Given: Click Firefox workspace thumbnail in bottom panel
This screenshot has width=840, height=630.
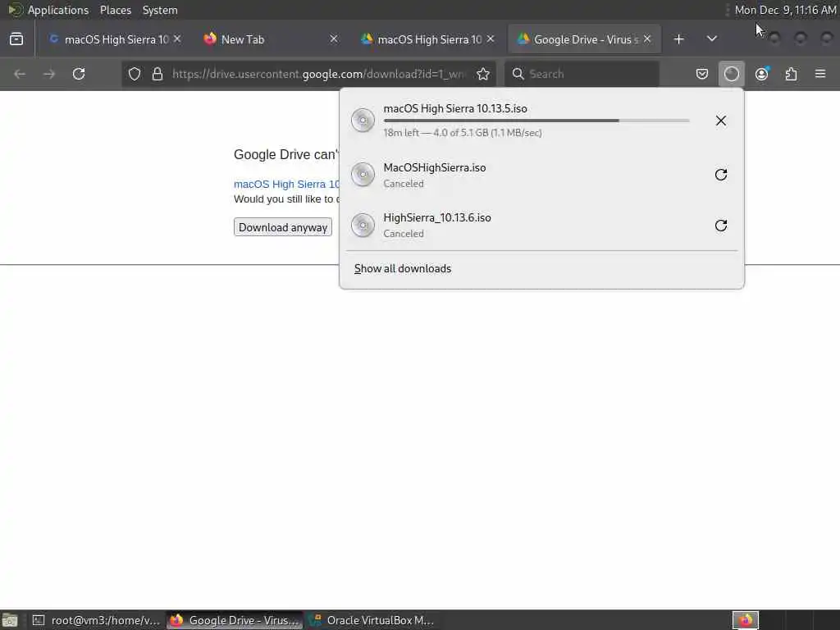Looking at the screenshot, I should pos(746,620).
